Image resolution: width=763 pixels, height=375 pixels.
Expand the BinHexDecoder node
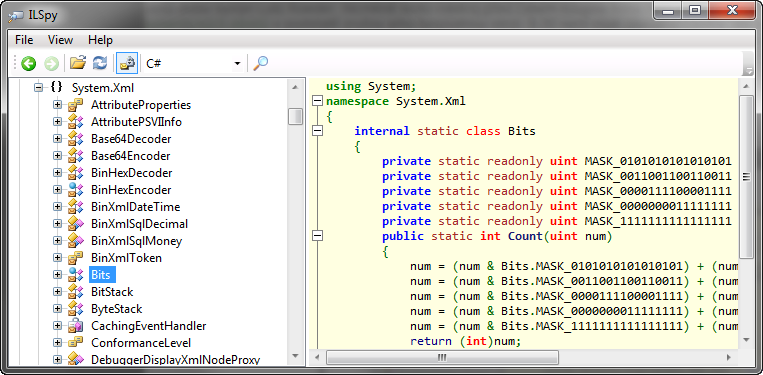(57, 173)
